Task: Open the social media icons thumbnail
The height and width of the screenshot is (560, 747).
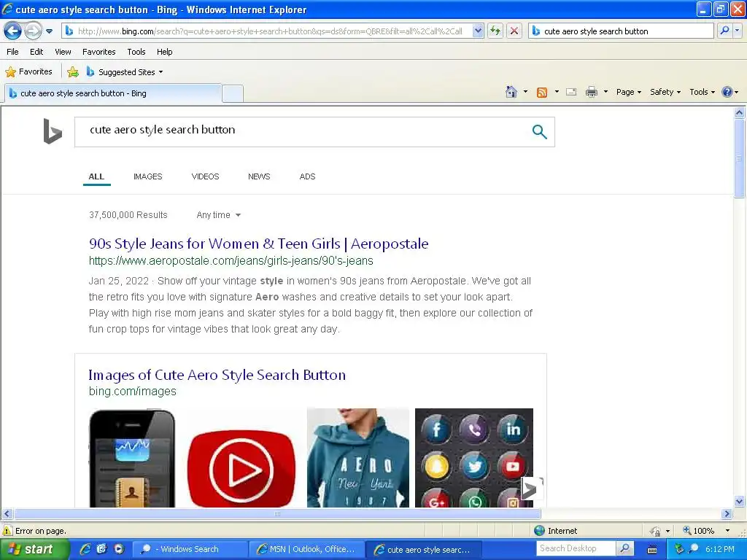Action: click(474, 458)
